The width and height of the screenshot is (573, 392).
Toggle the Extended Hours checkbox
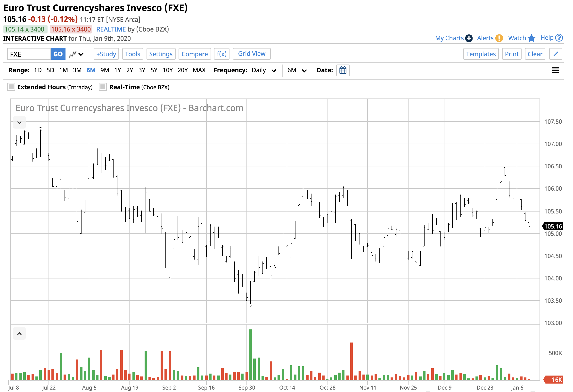tap(11, 88)
